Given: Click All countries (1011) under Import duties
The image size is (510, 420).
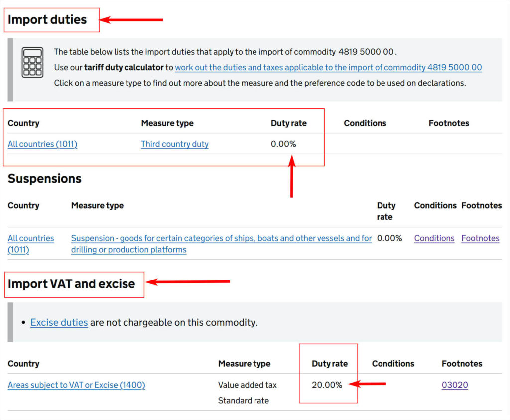Looking at the screenshot, I should pyautogui.click(x=42, y=144).
